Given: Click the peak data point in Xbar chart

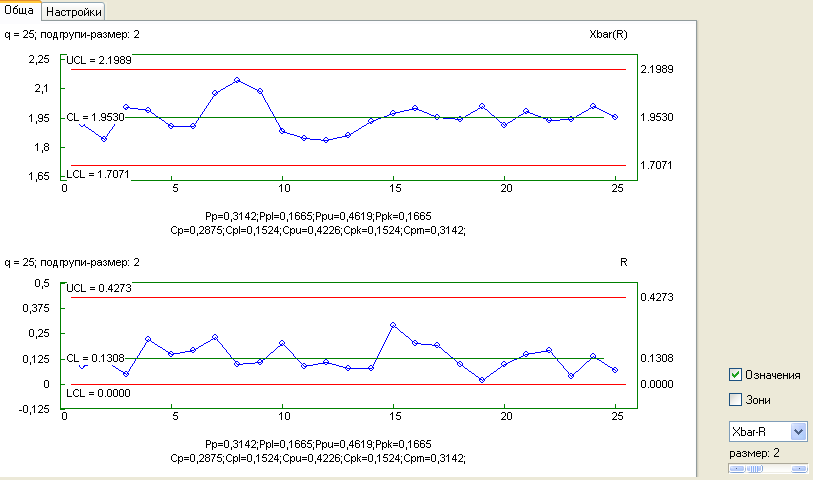Looking at the screenshot, I should pyautogui.click(x=237, y=80).
